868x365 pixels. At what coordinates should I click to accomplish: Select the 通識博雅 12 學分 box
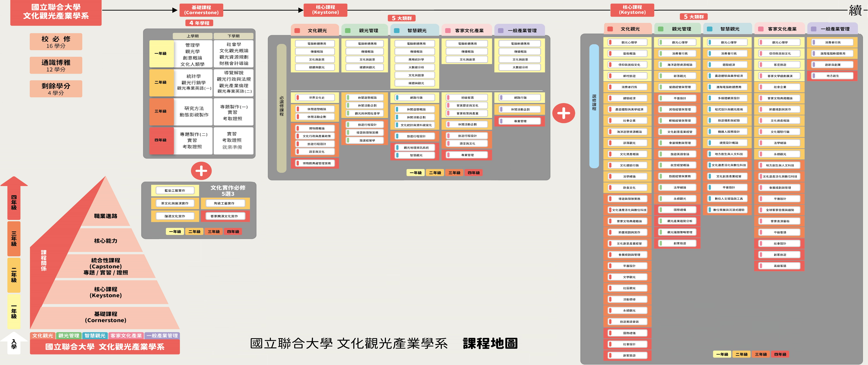(x=56, y=65)
